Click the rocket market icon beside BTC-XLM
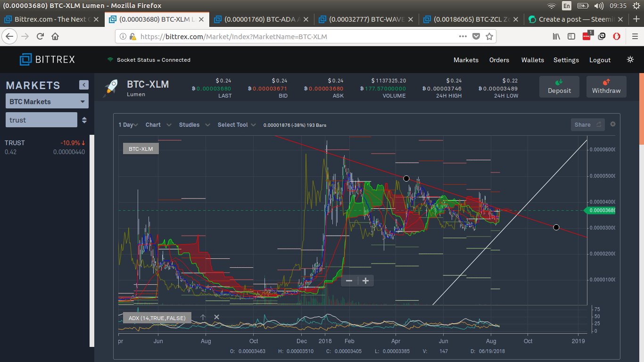Viewport: 644px width, 362px height. pyautogui.click(x=111, y=88)
